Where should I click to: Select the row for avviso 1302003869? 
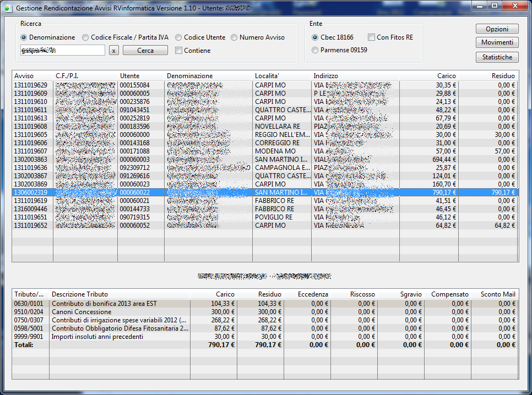[x=265, y=184]
